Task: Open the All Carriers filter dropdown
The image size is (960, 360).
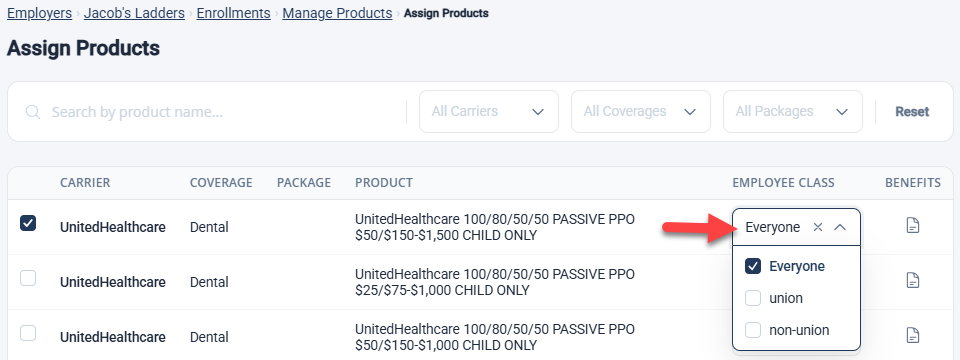Action: pos(489,111)
